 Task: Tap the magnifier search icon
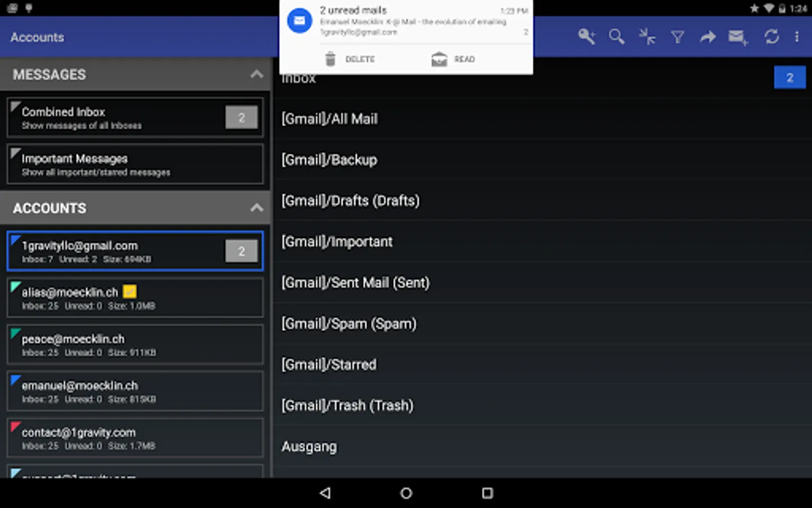click(x=616, y=37)
